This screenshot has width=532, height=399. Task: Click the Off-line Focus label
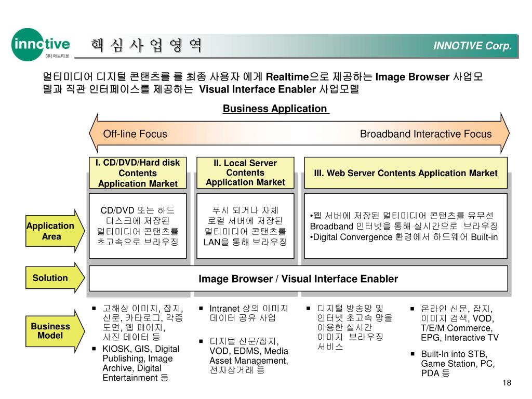pyautogui.click(x=135, y=134)
